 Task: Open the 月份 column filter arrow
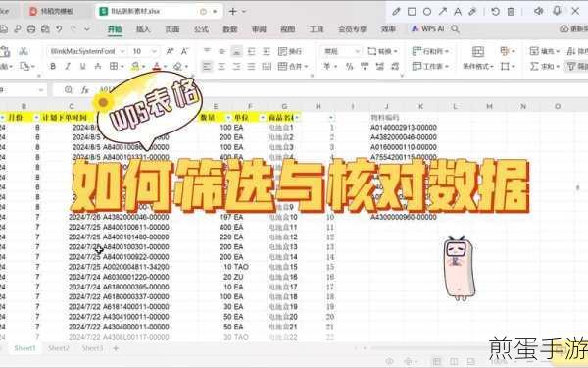(x=36, y=118)
